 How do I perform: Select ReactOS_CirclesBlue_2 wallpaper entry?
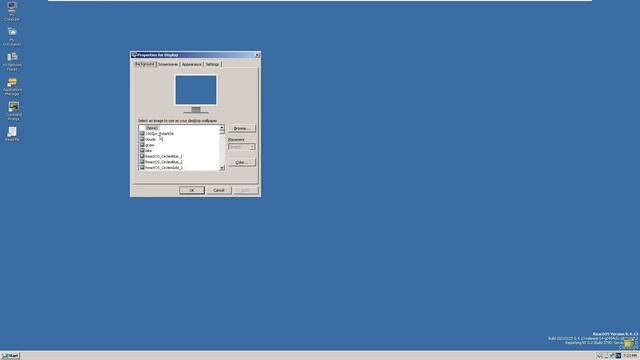pos(164,162)
